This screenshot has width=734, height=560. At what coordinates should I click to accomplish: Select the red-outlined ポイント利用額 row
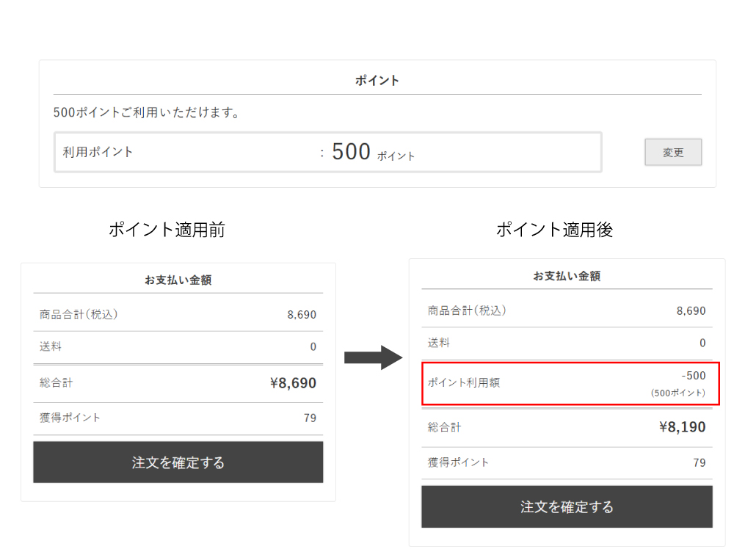point(570,382)
